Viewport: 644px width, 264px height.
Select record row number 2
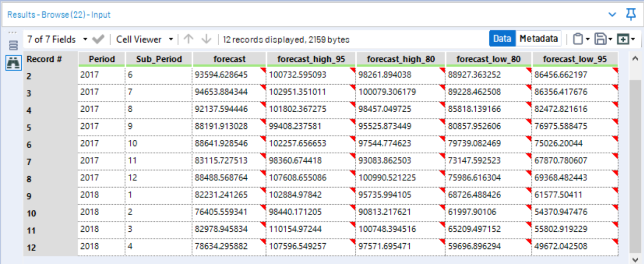tap(51, 75)
